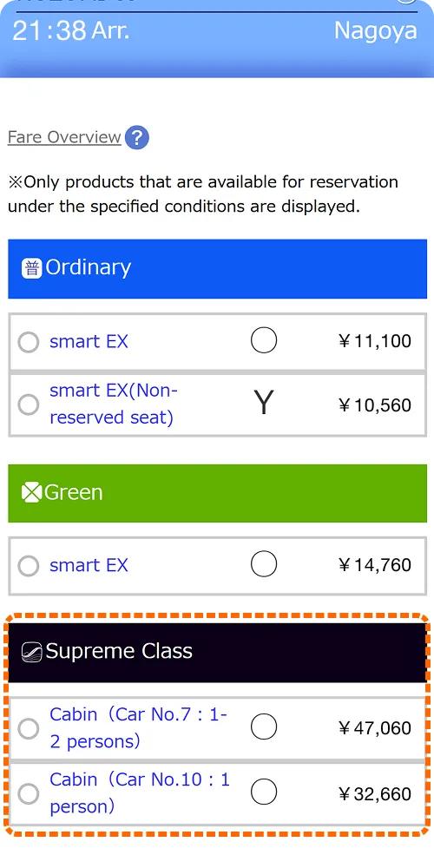This screenshot has height=868, width=434.
Task: Select smart EX Non-reserved seat radio button
Action: click(x=29, y=404)
